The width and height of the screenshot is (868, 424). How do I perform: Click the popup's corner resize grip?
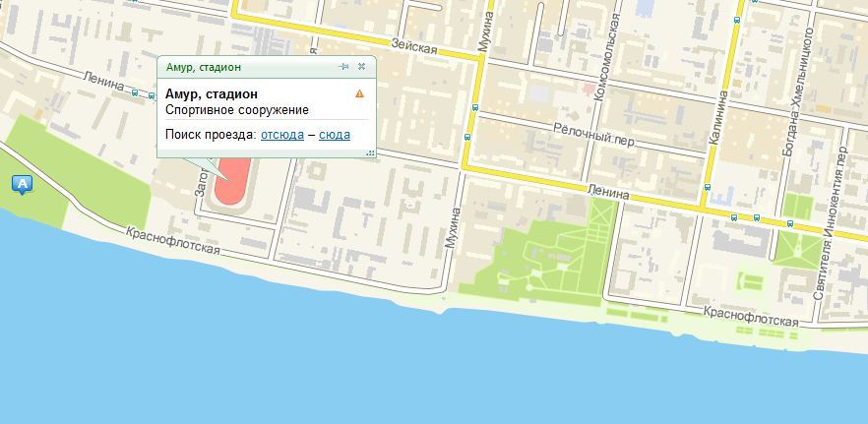370,152
